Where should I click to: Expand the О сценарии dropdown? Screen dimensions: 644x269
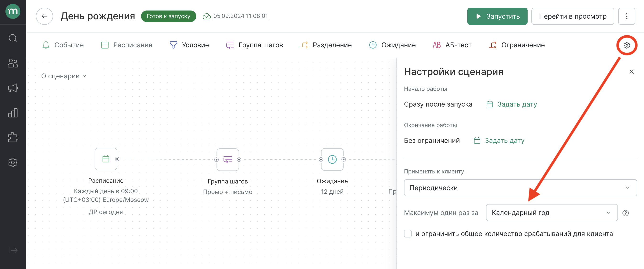tap(64, 76)
